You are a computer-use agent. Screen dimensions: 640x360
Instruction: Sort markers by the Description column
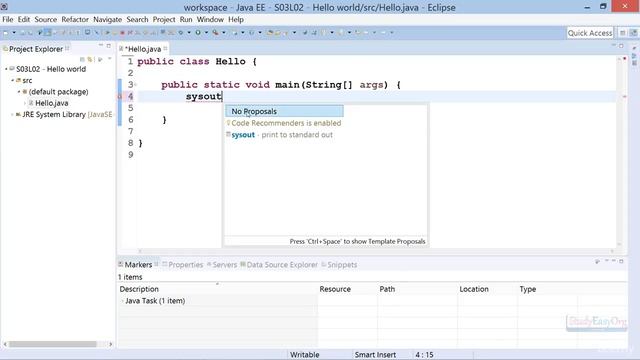217,289
